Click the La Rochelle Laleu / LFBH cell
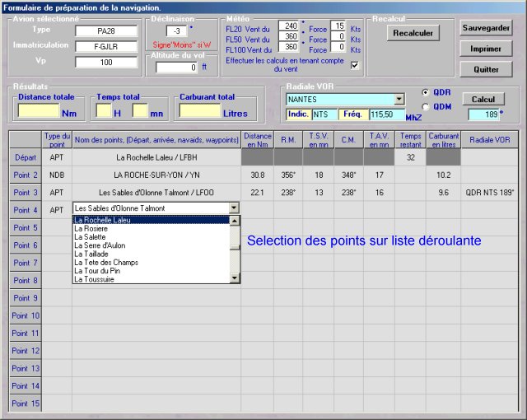Screen dimensions: 527x420 (x=156, y=157)
